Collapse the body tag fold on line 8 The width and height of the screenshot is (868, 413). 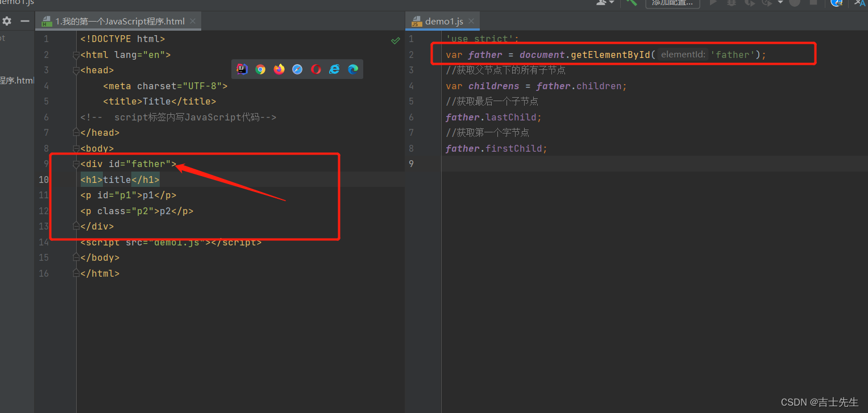76,148
